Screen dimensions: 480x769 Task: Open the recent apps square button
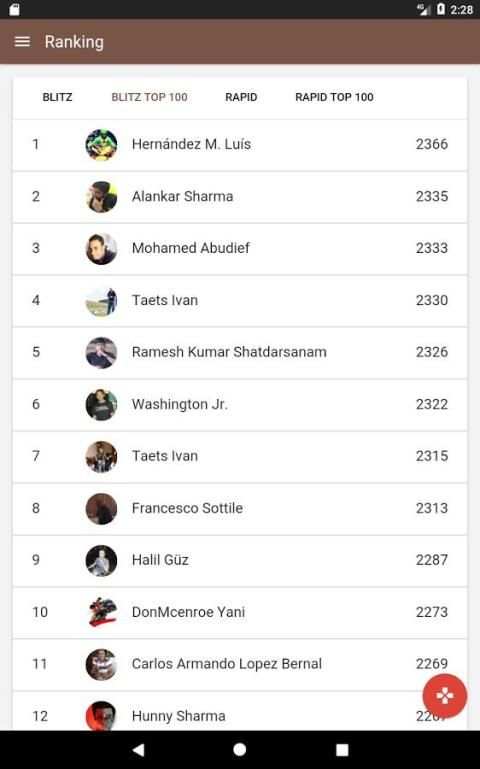pyautogui.click(x=342, y=749)
